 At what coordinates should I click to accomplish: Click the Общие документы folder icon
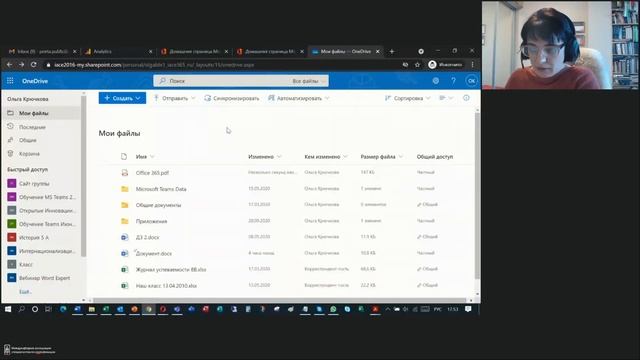click(x=124, y=205)
